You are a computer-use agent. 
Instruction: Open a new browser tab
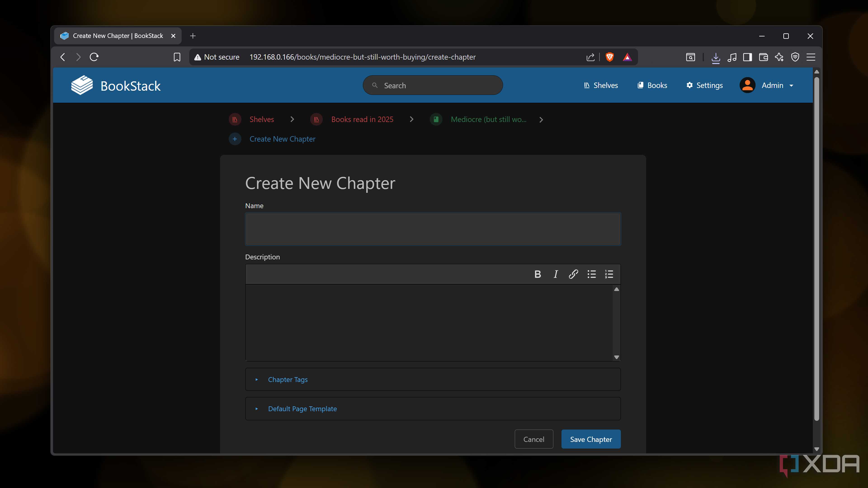(193, 36)
